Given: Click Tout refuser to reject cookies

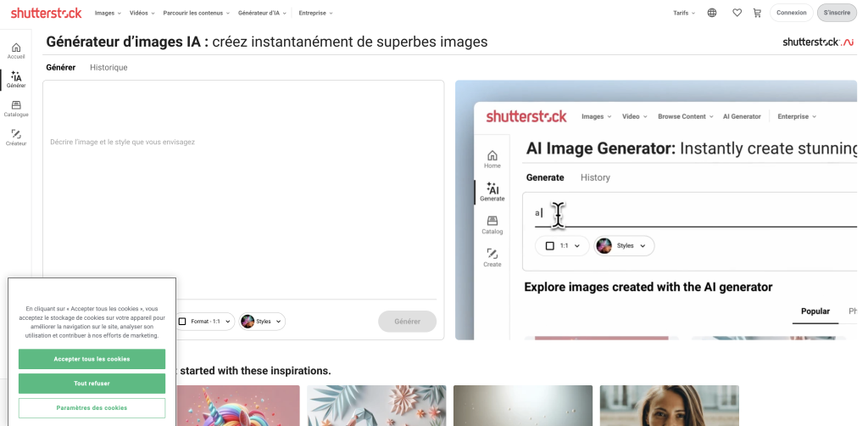Looking at the screenshot, I should (92, 384).
